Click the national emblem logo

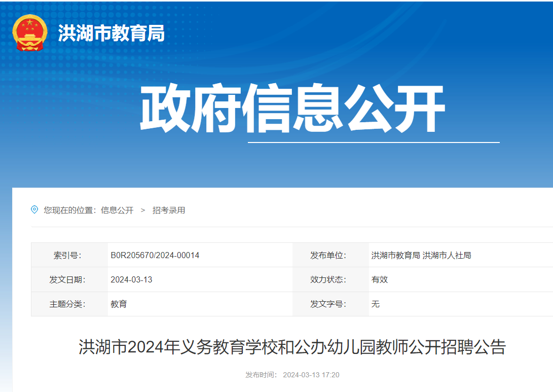(x=30, y=33)
